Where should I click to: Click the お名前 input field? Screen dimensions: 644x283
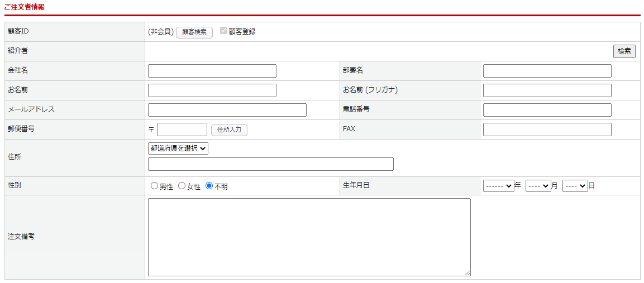tap(212, 90)
